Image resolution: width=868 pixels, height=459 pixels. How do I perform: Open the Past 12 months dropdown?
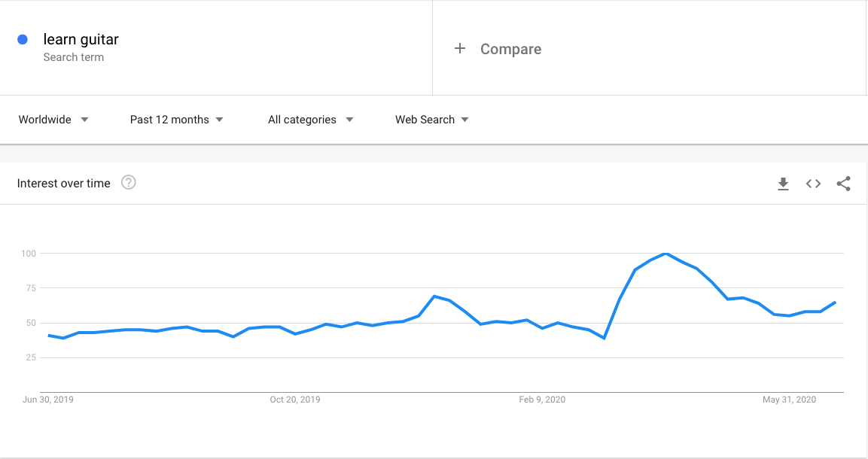point(177,120)
